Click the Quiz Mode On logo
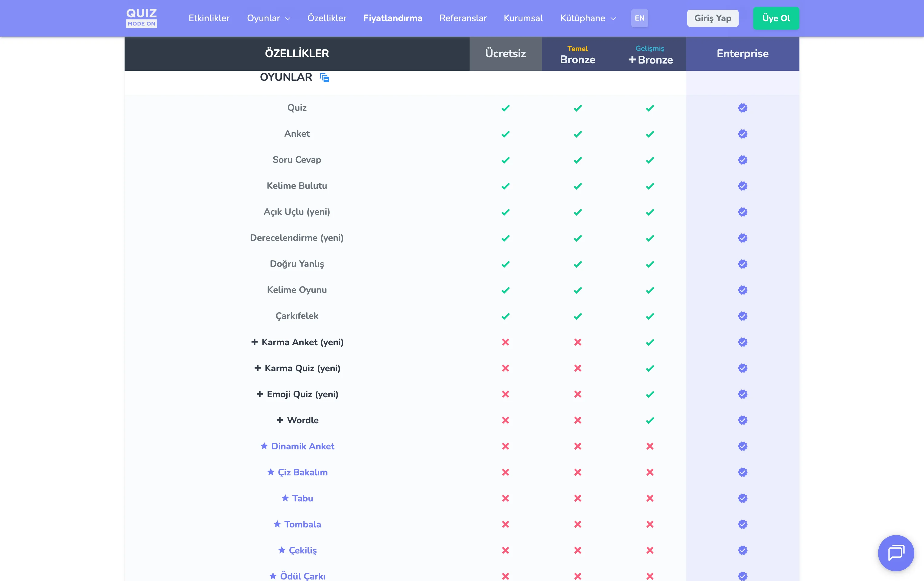The width and height of the screenshot is (924, 581). pos(141,18)
